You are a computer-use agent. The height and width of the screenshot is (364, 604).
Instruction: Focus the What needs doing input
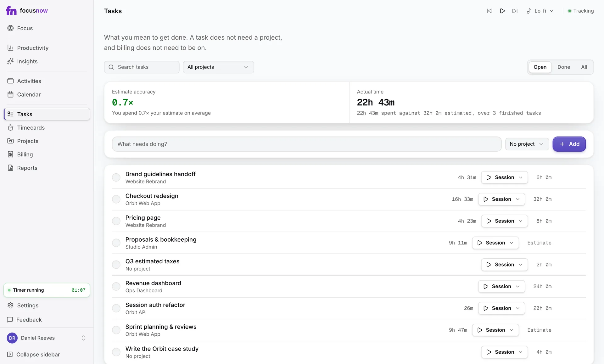coord(307,144)
